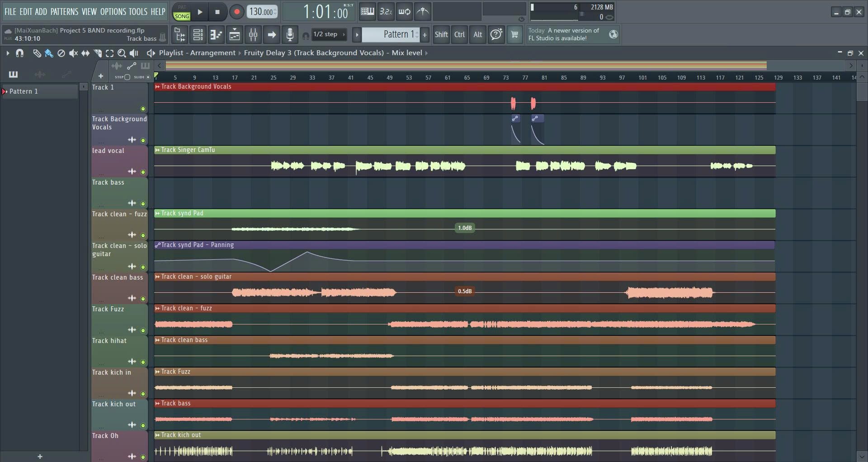Select the Paint brush tool
Image resolution: width=868 pixels, height=462 pixels.
(49, 53)
